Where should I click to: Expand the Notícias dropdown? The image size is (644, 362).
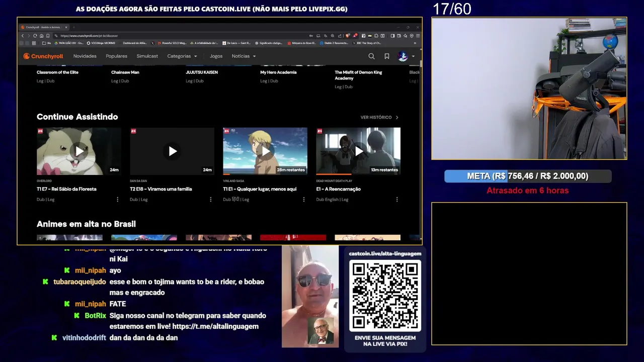244,56
